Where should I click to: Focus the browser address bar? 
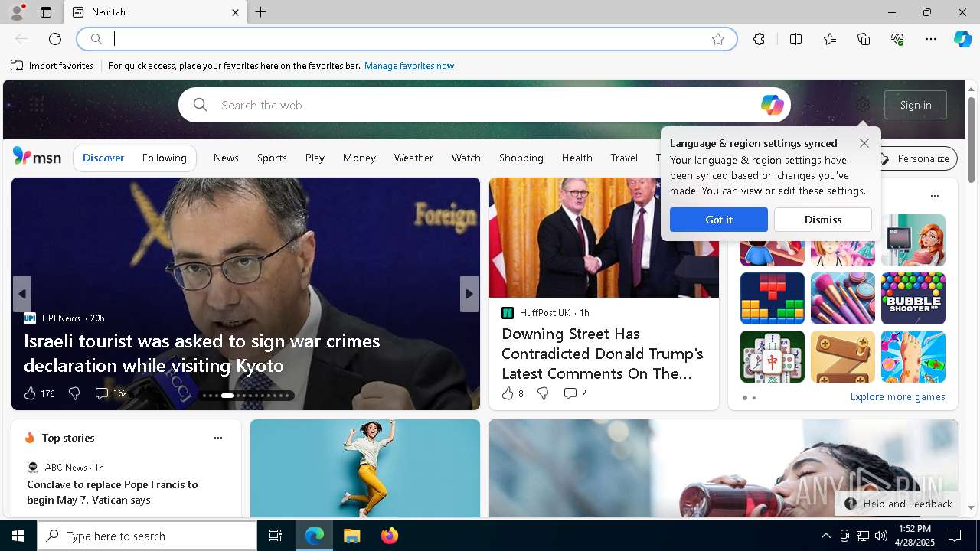pyautogui.click(x=407, y=39)
